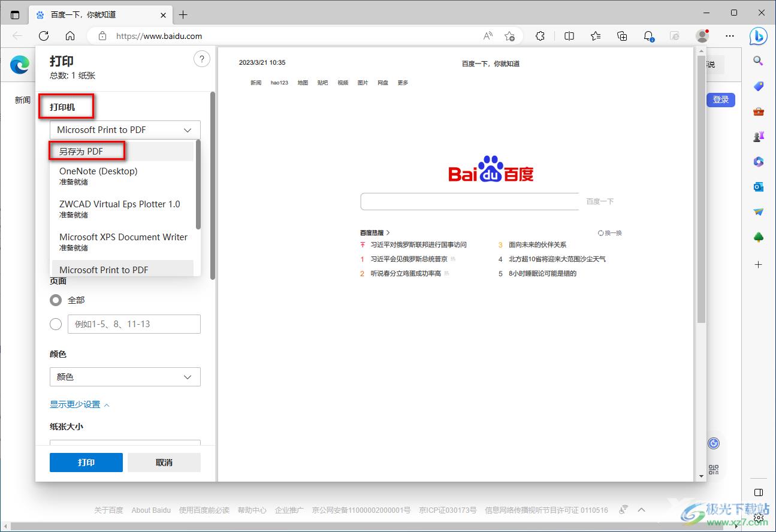Open the Shopping tag sidebar icon
This screenshot has height=532, width=776.
758,86
